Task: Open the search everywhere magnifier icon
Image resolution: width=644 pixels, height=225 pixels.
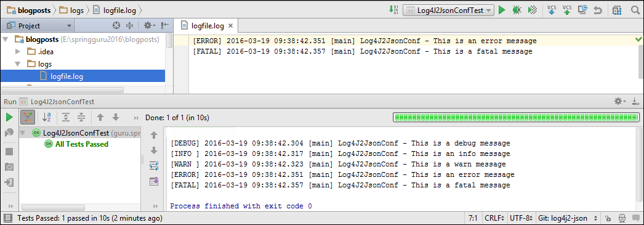Action: tap(635, 10)
